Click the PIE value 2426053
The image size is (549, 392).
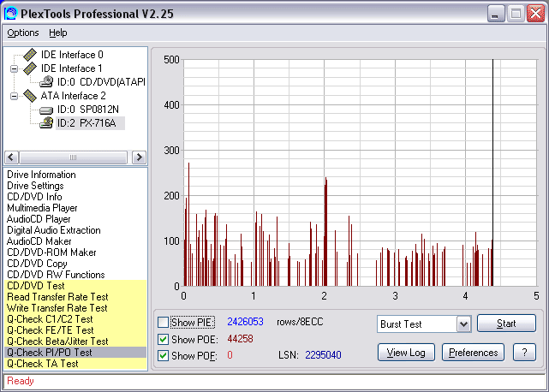pos(245,322)
